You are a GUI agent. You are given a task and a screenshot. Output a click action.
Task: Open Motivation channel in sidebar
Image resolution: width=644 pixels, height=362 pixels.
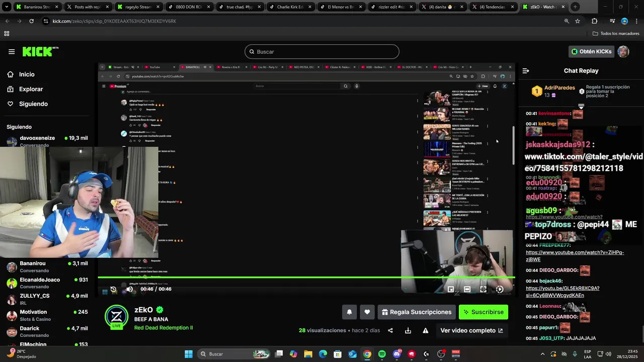coord(47,315)
